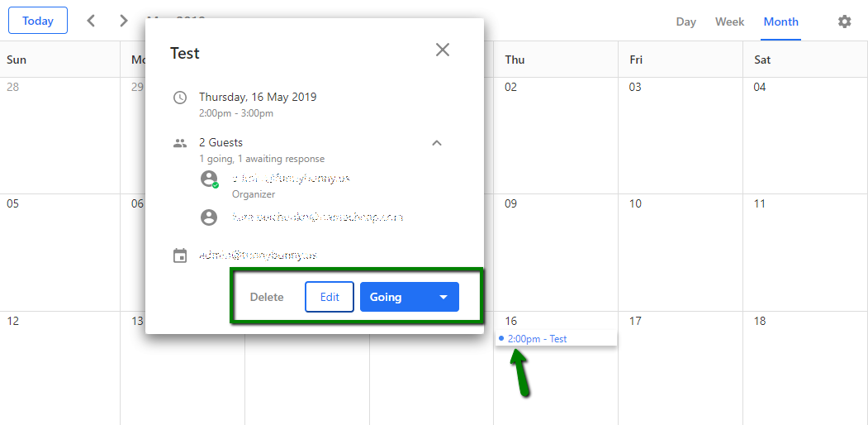This screenshot has height=425, width=868.
Task: Switch to Week view
Action: click(729, 21)
